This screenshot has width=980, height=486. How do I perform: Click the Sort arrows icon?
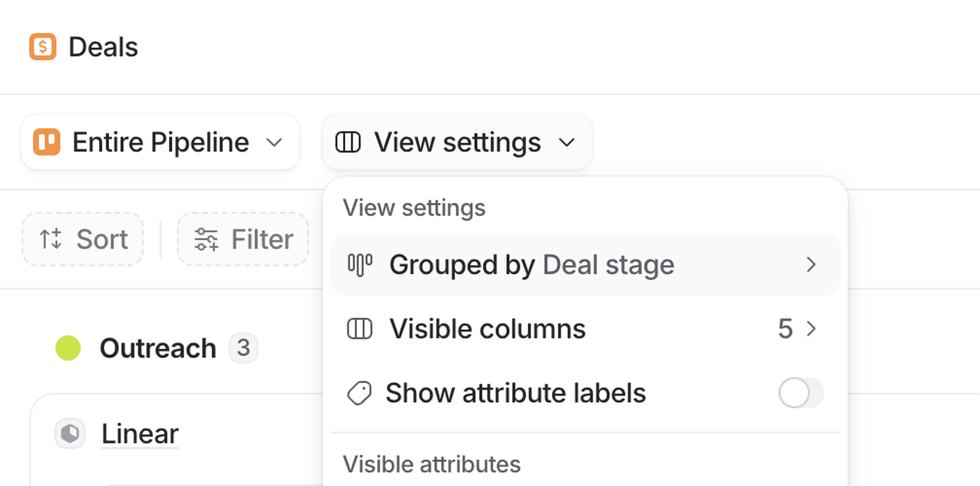point(51,239)
